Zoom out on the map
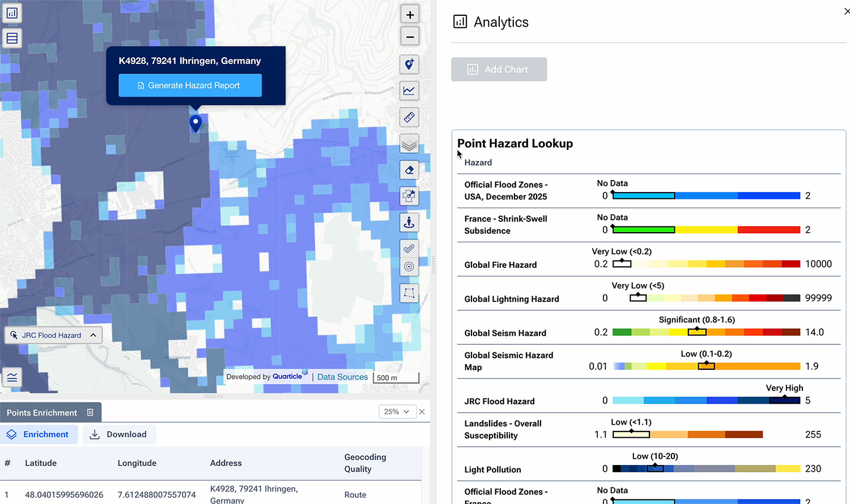Image resolution: width=850 pixels, height=504 pixels. click(410, 37)
